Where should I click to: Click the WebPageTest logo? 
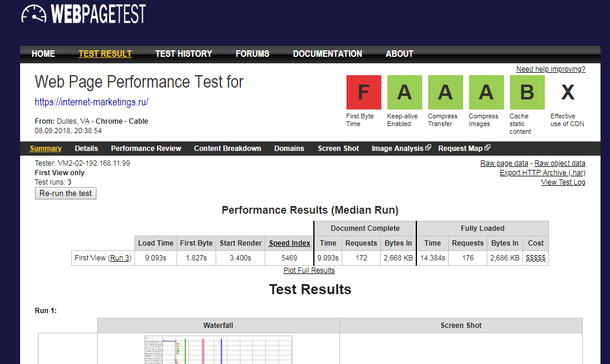pos(84,14)
